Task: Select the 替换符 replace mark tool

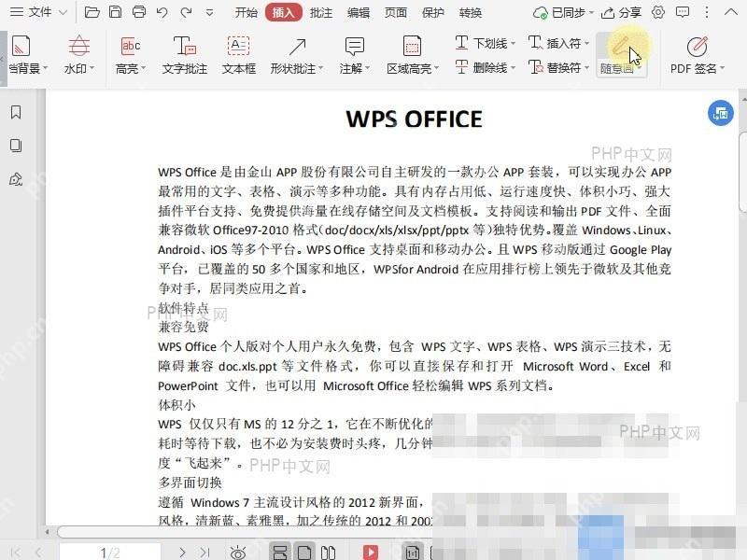Action: click(x=558, y=67)
